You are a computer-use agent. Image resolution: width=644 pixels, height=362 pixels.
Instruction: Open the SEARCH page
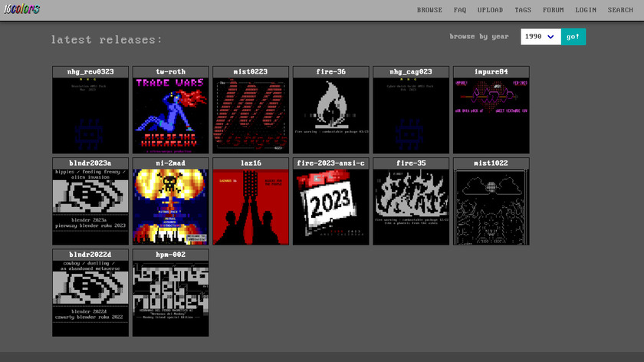pyautogui.click(x=620, y=10)
